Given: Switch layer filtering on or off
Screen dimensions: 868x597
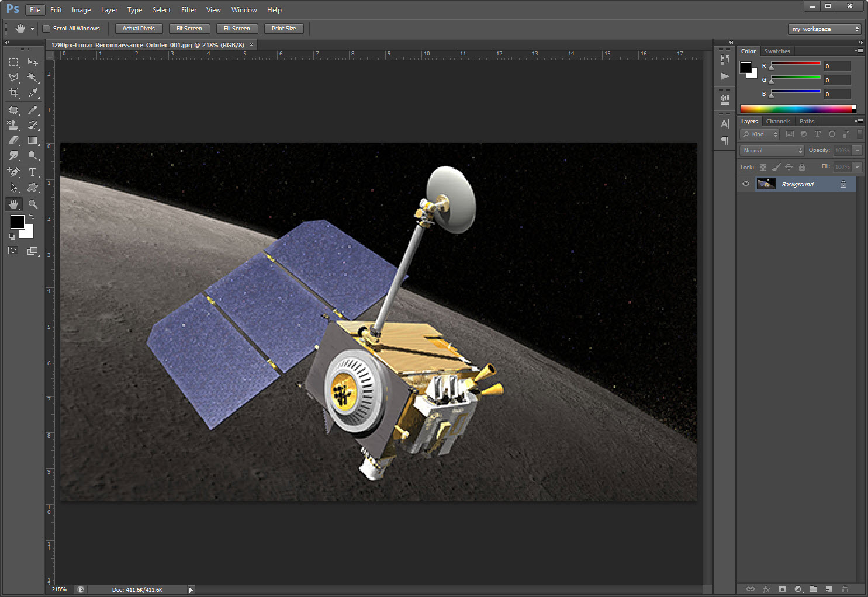Looking at the screenshot, I should coord(860,134).
